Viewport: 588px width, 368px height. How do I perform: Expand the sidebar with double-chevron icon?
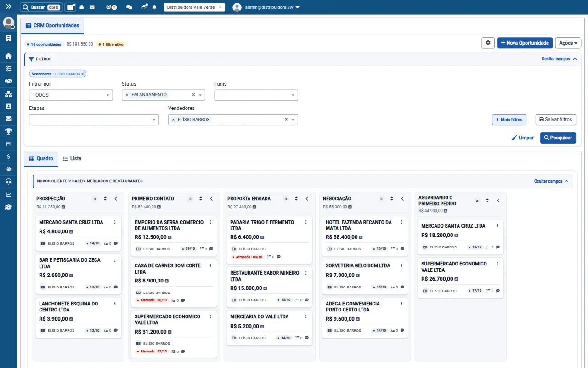(x=8, y=6)
